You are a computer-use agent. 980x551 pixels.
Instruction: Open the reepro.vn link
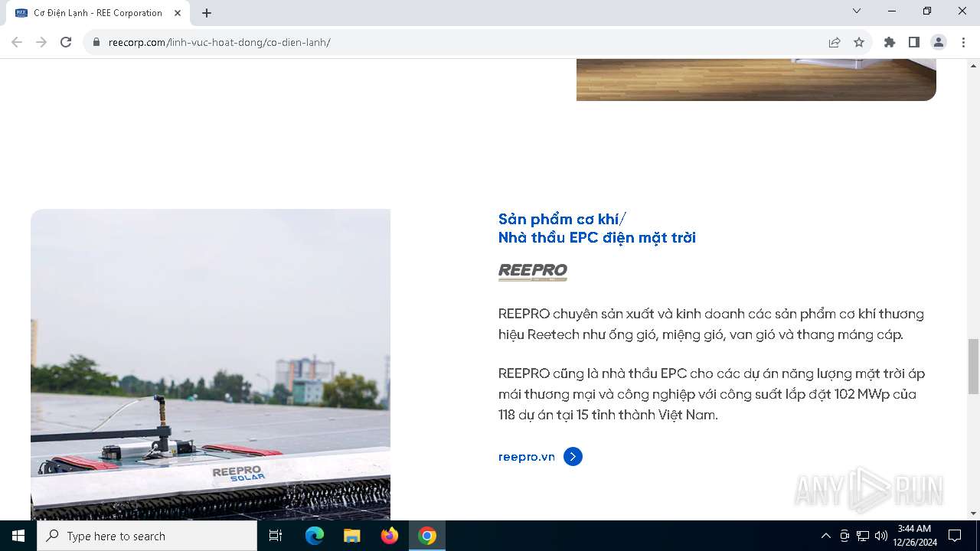[526, 457]
